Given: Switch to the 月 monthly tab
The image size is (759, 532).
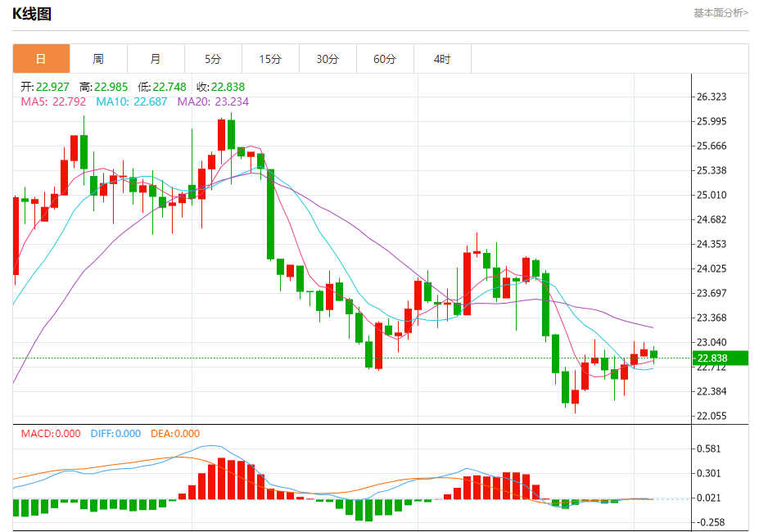Looking at the screenshot, I should pos(156,59).
